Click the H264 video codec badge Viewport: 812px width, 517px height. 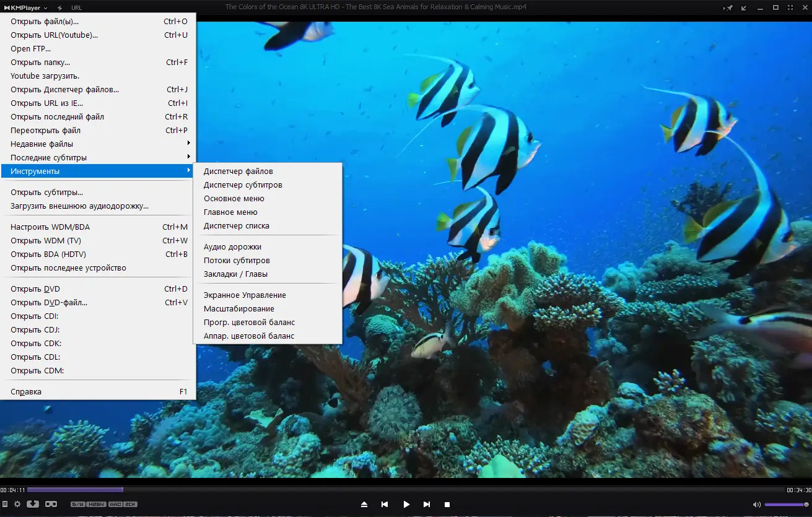tap(97, 505)
